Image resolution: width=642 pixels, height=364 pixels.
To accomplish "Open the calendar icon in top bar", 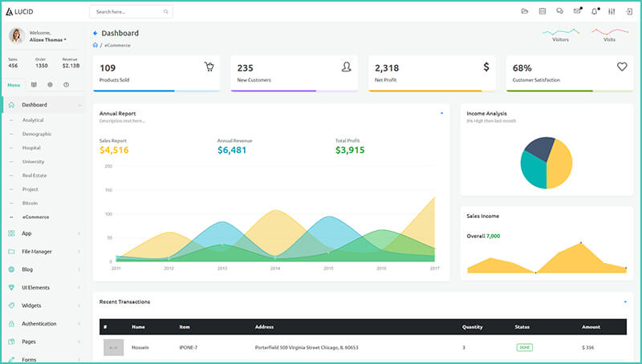I will tap(542, 11).
